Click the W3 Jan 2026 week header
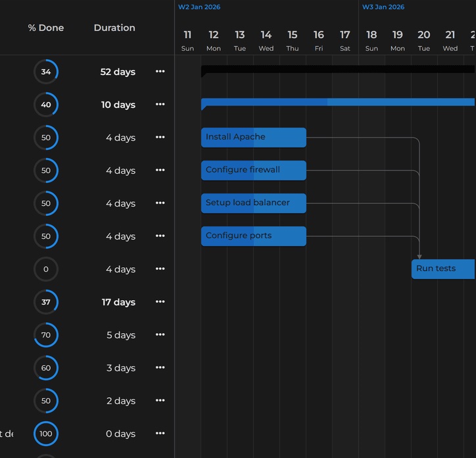The width and height of the screenshot is (476, 458). click(x=383, y=7)
